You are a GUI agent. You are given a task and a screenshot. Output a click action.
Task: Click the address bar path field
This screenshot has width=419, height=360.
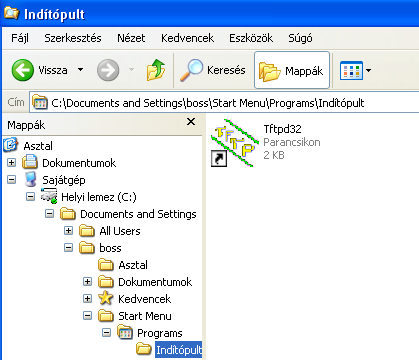pyautogui.click(x=224, y=103)
